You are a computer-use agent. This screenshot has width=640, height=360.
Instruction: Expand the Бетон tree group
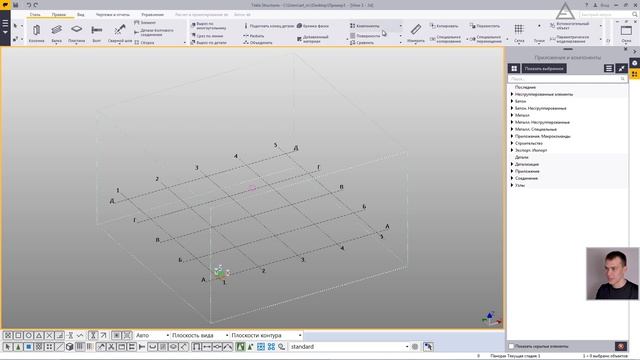point(512,101)
